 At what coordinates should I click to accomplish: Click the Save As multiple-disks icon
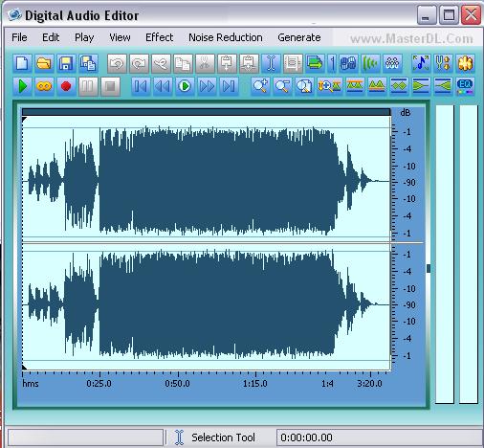(x=88, y=63)
